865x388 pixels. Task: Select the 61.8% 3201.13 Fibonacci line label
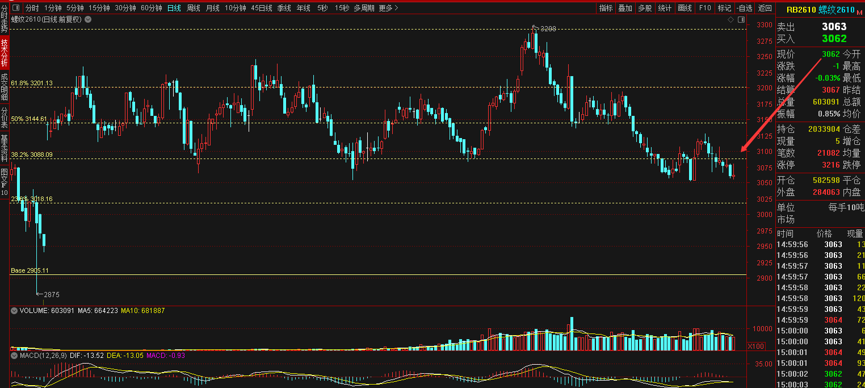(x=31, y=83)
